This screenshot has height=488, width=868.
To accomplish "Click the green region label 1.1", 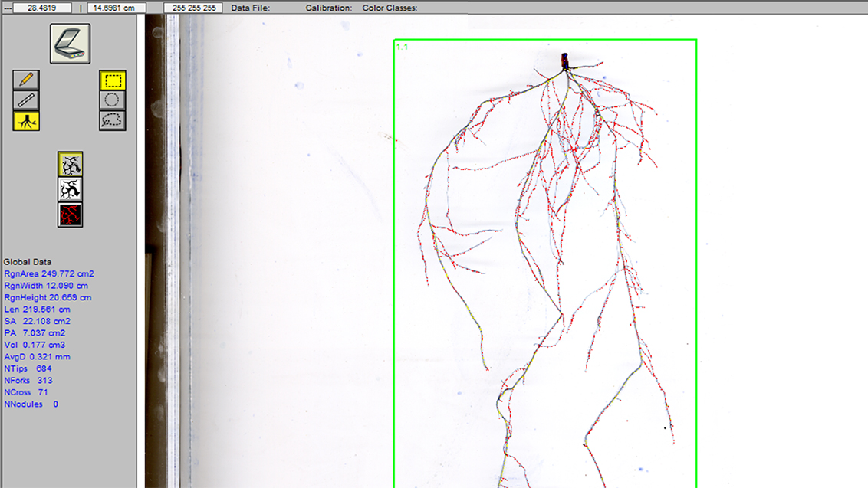I will point(402,47).
